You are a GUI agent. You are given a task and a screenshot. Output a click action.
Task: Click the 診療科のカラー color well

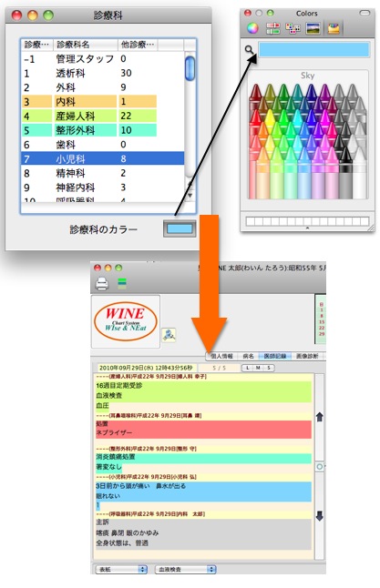[x=180, y=228]
